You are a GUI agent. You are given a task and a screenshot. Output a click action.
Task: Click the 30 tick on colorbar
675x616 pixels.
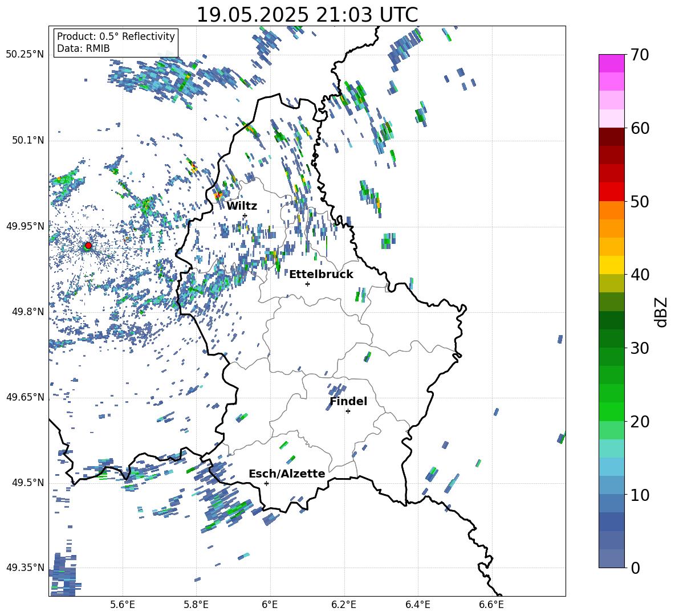click(x=640, y=348)
